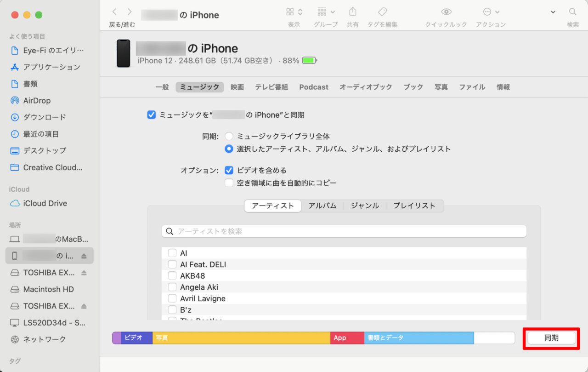Select 選択したアーティスト、アルバム radio option

[229, 149]
